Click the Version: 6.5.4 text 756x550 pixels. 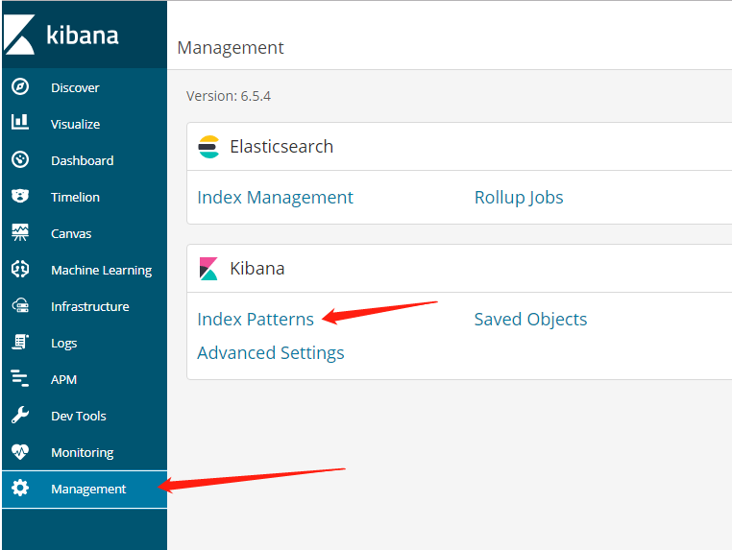click(x=229, y=96)
